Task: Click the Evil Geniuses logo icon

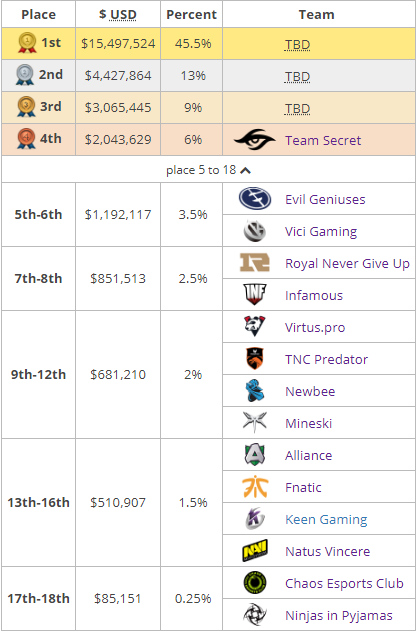Action: [x=255, y=199]
